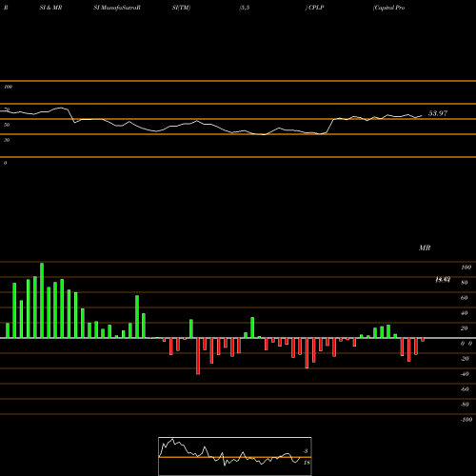Screen dimensions: 476x476
Task: Click the 53.97 RSI value label
Action: point(438,113)
